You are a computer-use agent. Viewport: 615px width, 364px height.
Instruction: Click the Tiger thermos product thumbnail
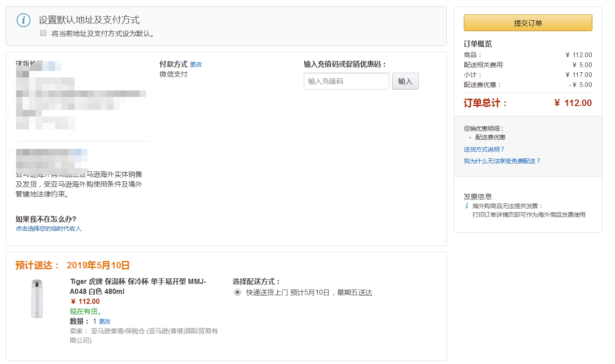point(37,299)
